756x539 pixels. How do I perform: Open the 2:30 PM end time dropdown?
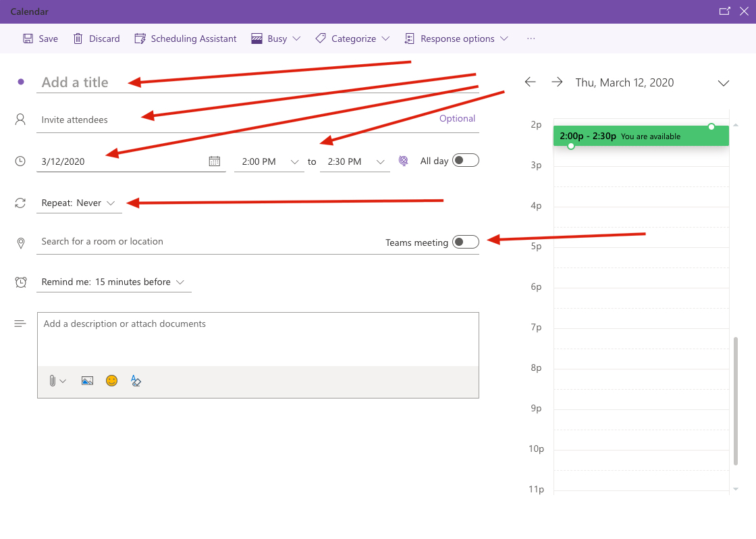355,161
